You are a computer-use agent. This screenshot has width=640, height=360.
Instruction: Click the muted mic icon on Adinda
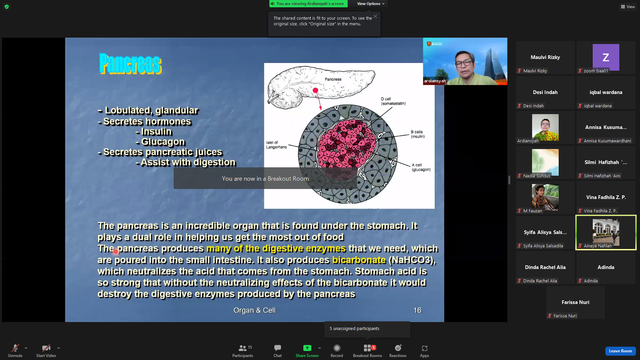coord(580,281)
